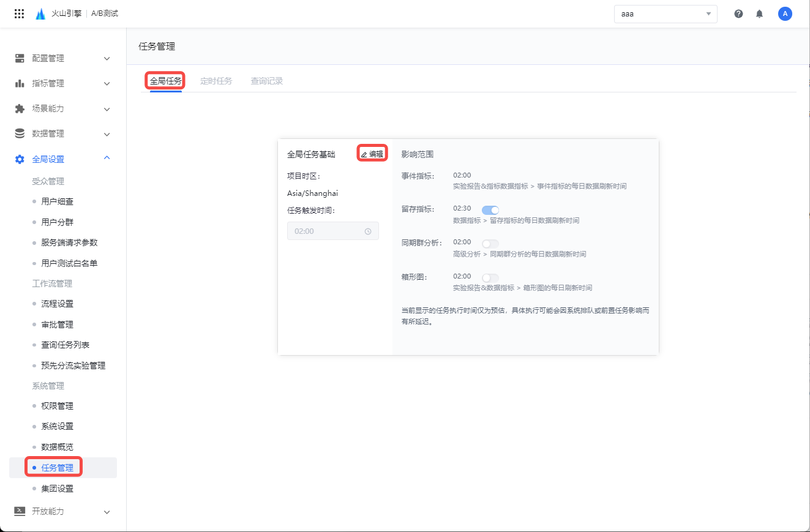Toggle the 箱形图 switch
Image resolution: width=810 pixels, height=532 pixels.
(490, 277)
